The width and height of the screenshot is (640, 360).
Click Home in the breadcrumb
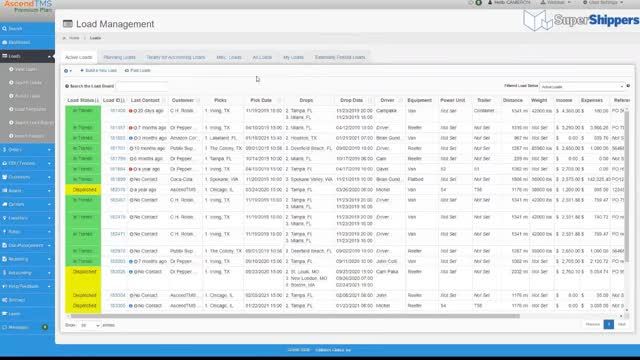tap(74, 38)
